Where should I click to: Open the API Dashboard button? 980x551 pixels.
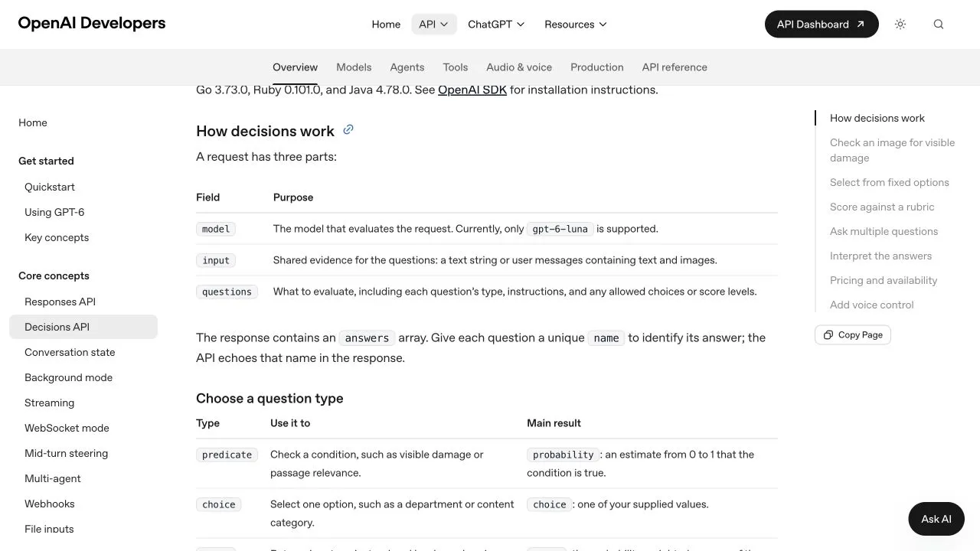coord(822,24)
